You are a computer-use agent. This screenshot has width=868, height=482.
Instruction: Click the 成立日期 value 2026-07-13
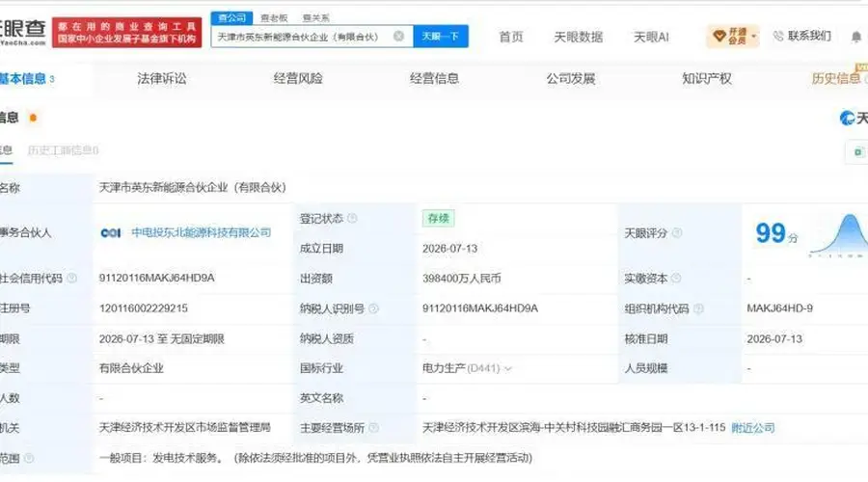(x=449, y=249)
